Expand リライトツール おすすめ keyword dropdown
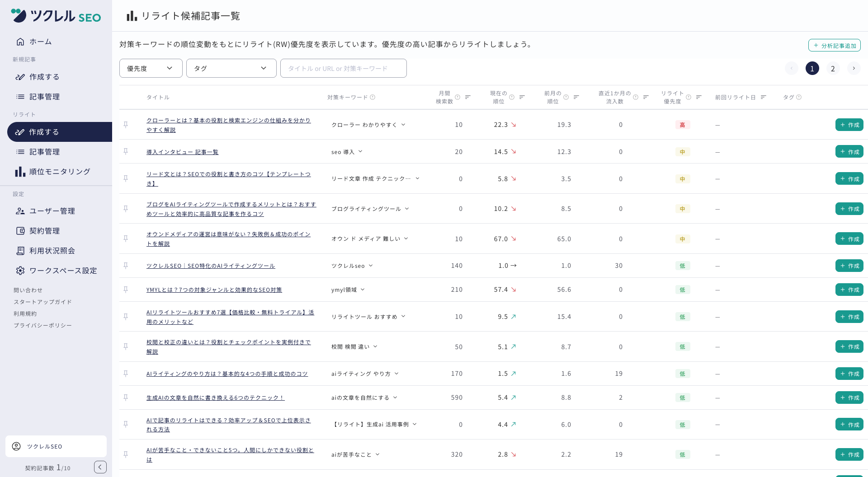This screenshot has height=477, width=868. [x=403, y=317]
